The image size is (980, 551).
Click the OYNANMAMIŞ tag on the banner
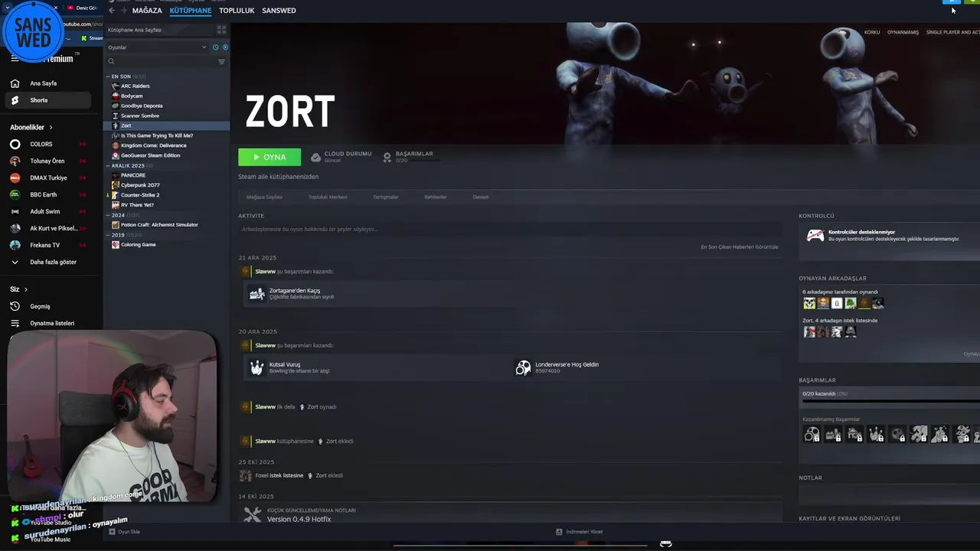coord(903,33)
